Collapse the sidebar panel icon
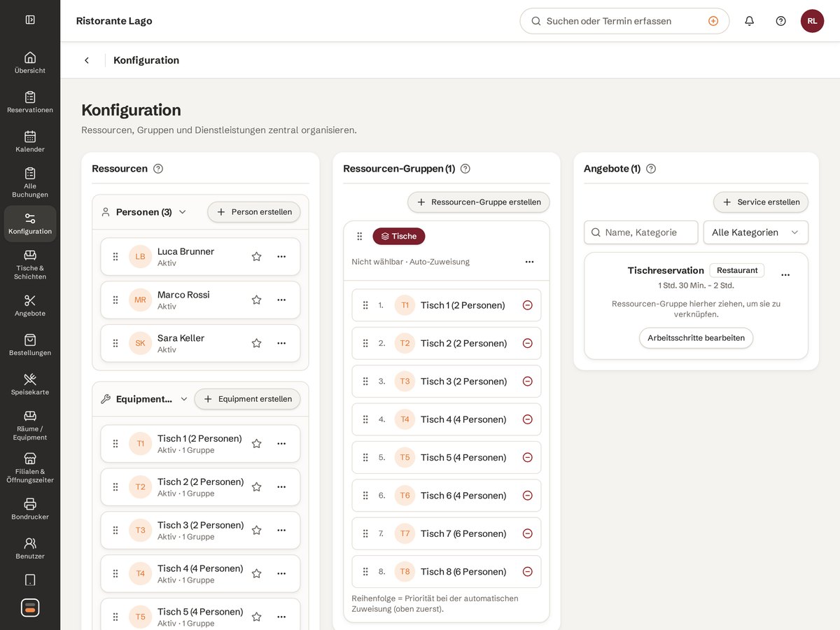This screenshot has height=630, width=840. point(30,20)
